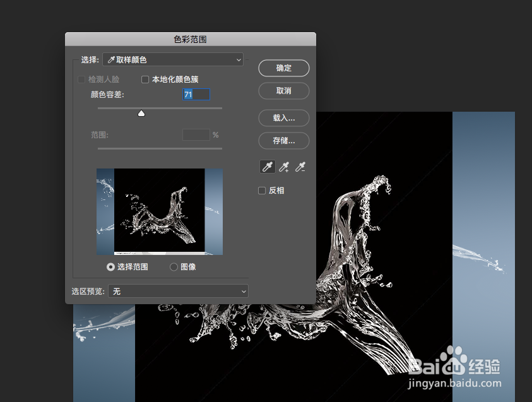Click the 颜色容差 value field showing 71
This screenshot has width=532, height=402.
pyautogui.click(x=196, y=93)
